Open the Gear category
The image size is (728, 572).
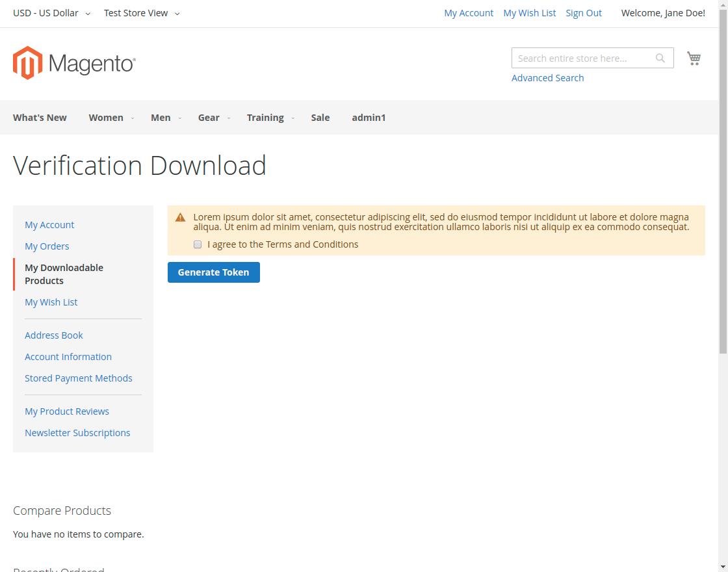pos(209,118)
